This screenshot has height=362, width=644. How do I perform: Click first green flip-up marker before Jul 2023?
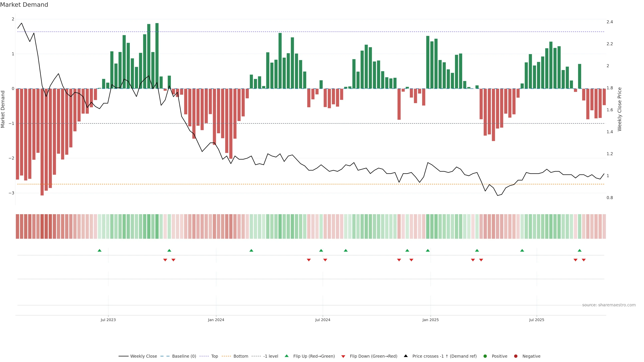(99, 250)
